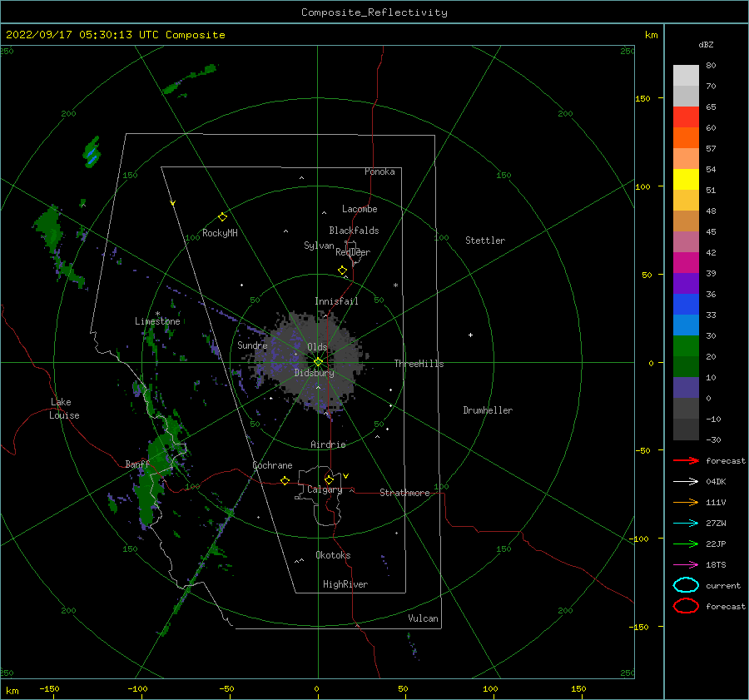Image resolution: width=749 pixels, height=700 pixels.
Task: Click the cyan 27ZW arrow in legend
Action: pyautogui.click(x=686, y=524)
